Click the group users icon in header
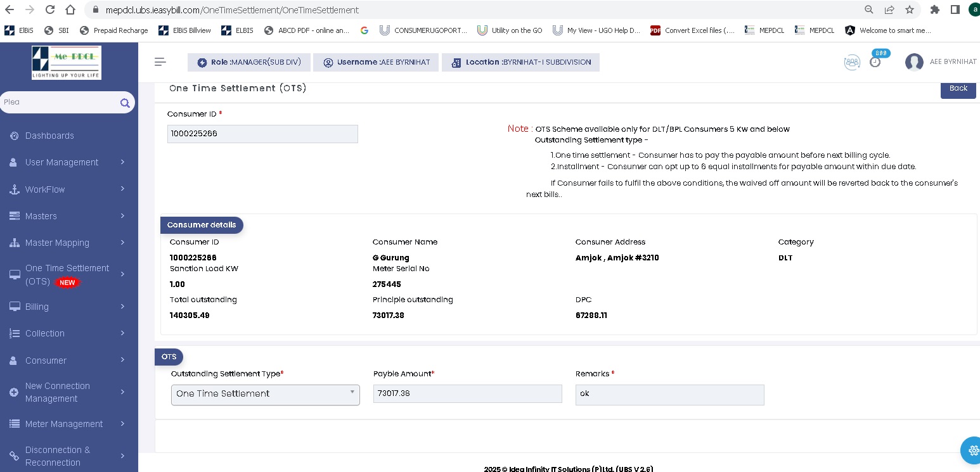The width and height of the screenshot is (980, 472). 852,62
